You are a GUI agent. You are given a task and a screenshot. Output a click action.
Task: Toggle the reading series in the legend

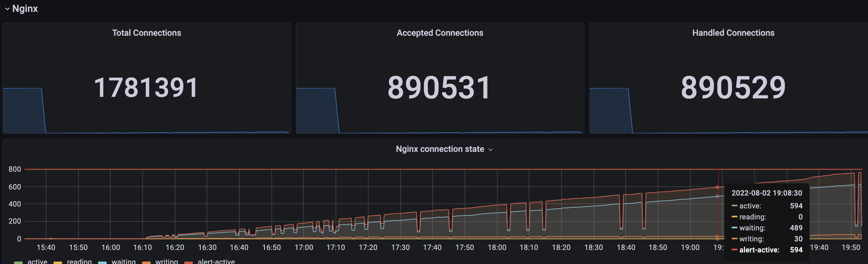click(x=79, y=261)
